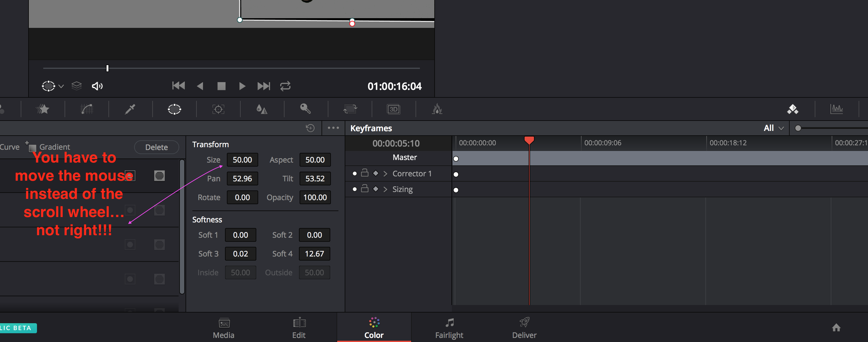Show the Scopes waveform icon
The image size is (868, 342).
837,109
